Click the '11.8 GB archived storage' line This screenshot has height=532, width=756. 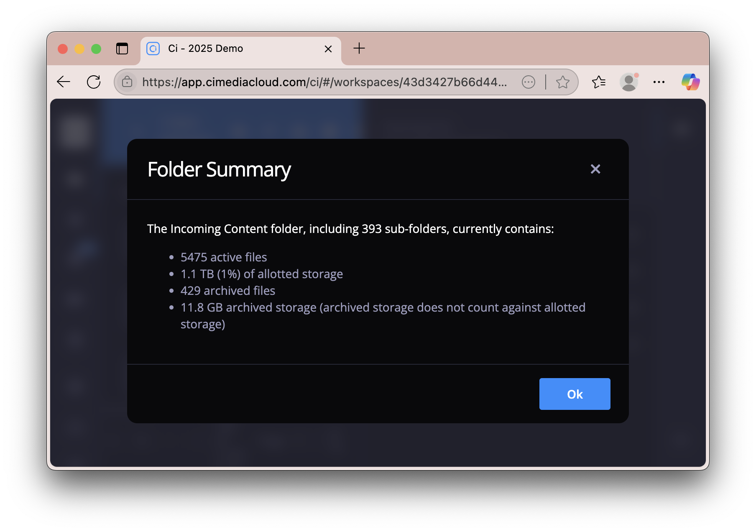point(383,316)
